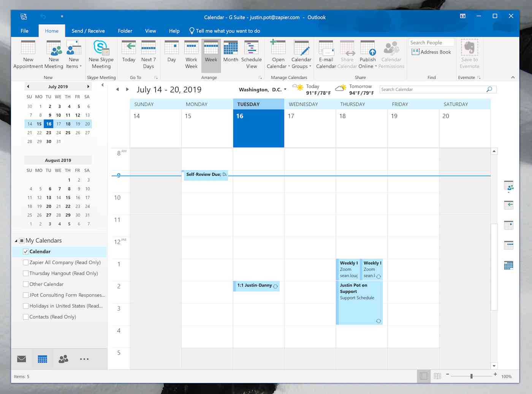Screen dimensions: 532x394
Task: Collapse the left folder pane
Action: [103, 85]
